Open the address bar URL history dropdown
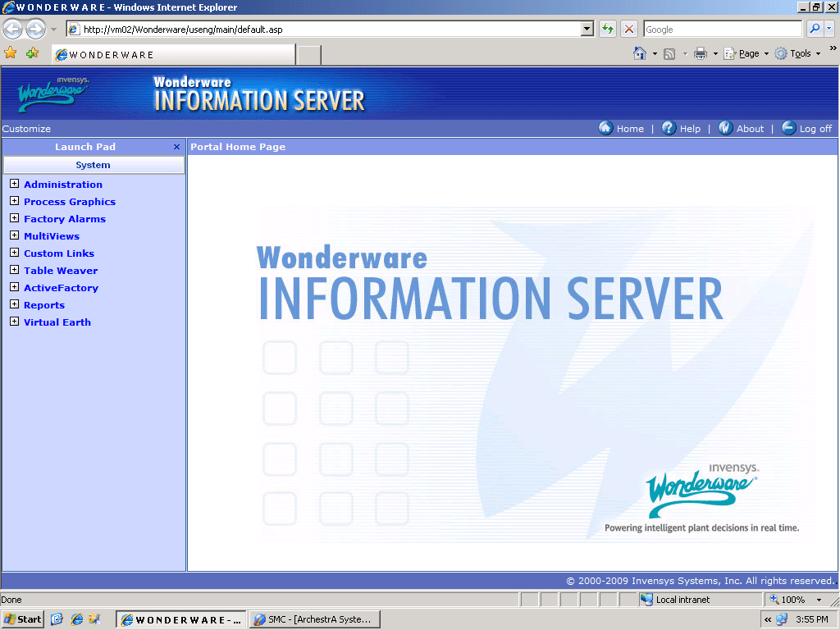 (587, 29)
